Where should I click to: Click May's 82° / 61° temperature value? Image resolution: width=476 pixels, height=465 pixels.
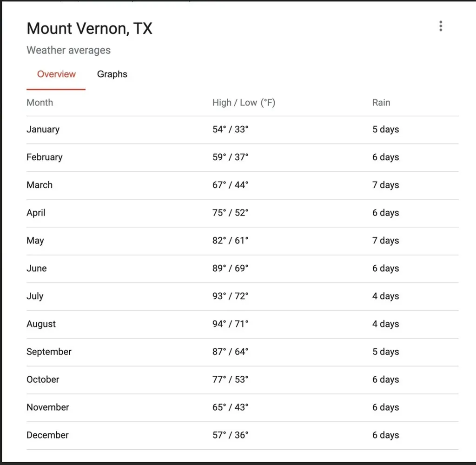(231, 241)
